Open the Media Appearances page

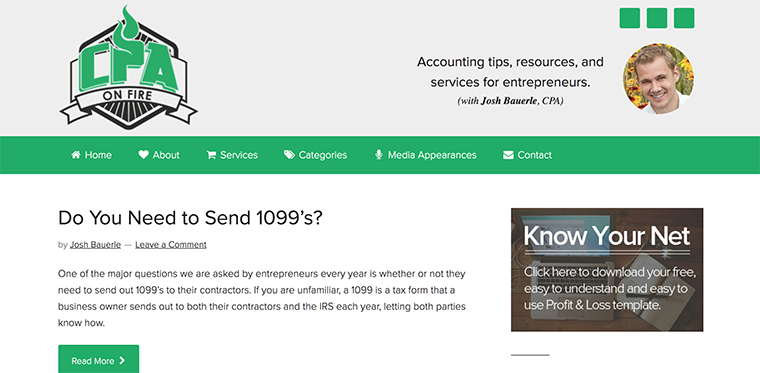[426, 155]
